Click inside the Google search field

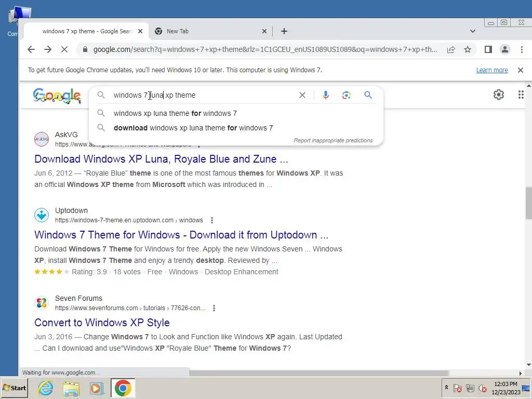[204, 96]
